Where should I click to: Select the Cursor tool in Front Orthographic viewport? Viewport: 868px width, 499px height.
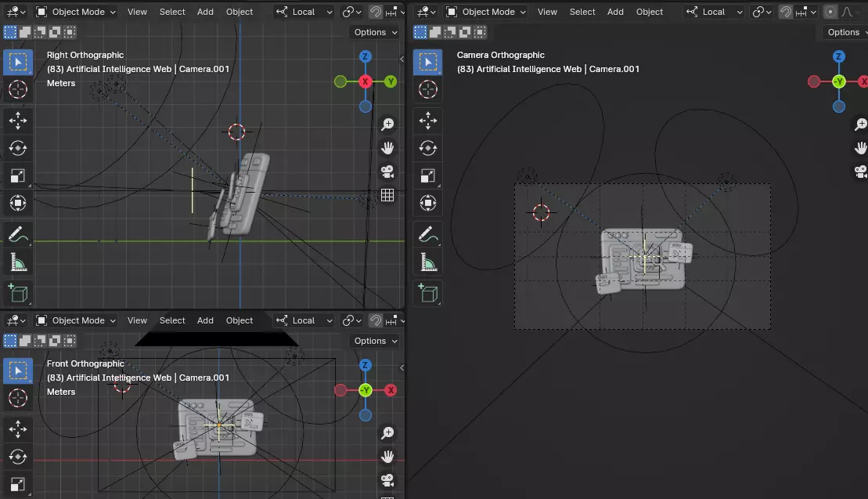[18, 398]
